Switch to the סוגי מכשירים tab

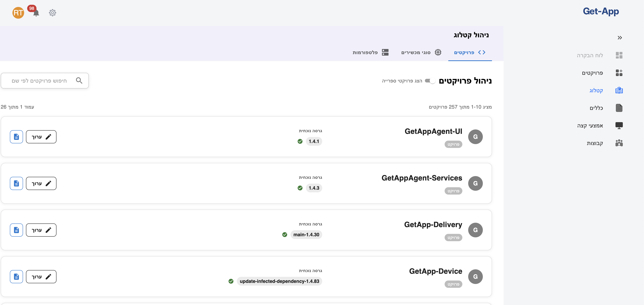point(421,52)
